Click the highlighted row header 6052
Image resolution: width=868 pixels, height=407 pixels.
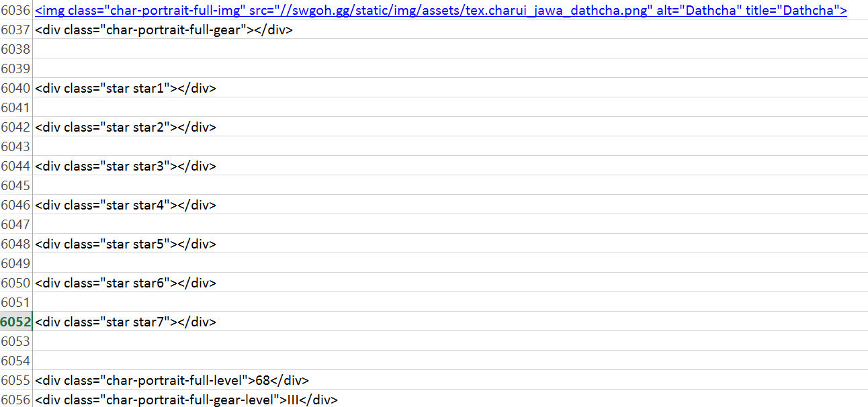click(16, 322)
